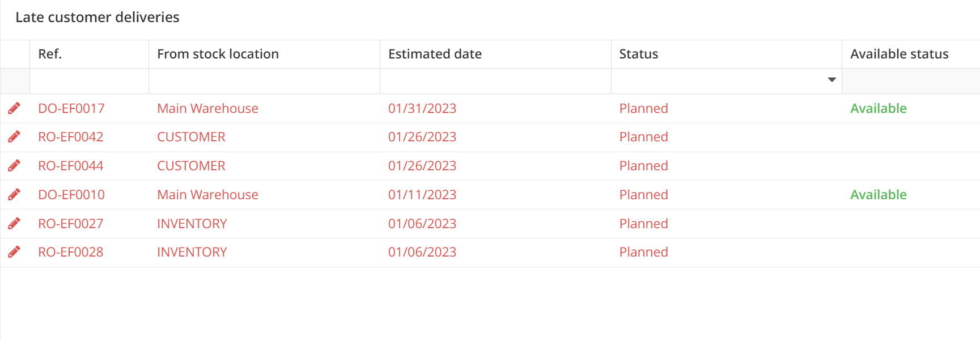Sort by From stock location header
The height and width of the screenshot is (340, 980).
click(x=218, y=54)
